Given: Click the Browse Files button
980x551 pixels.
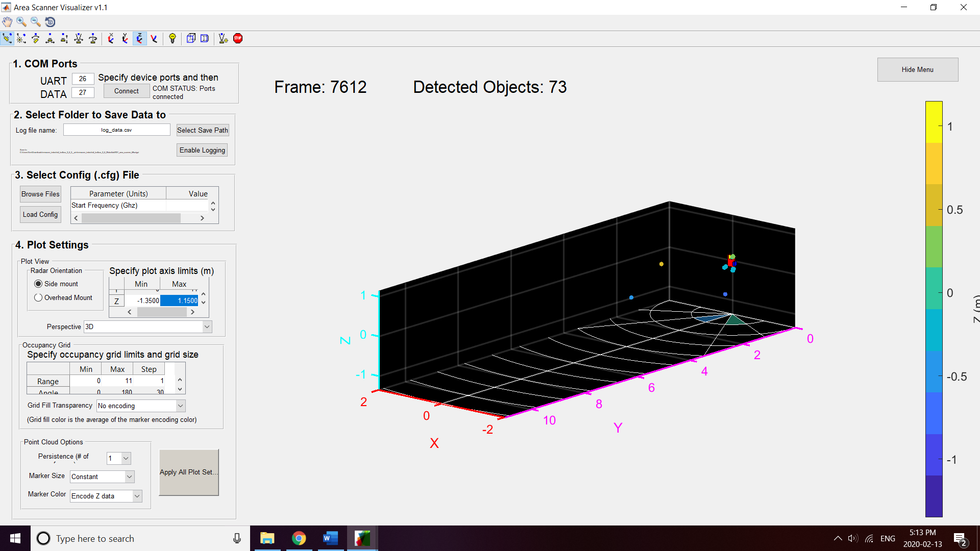Looking at the screenshot, I should 40,194.
